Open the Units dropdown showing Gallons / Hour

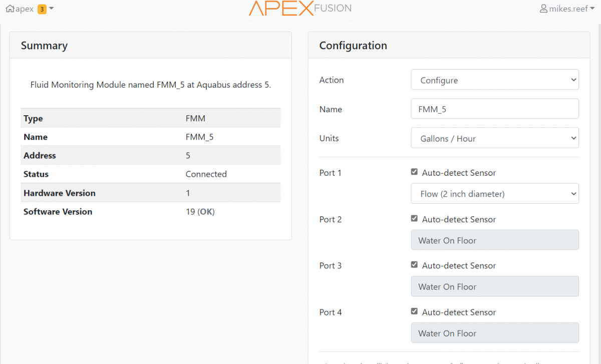point(494,139)
